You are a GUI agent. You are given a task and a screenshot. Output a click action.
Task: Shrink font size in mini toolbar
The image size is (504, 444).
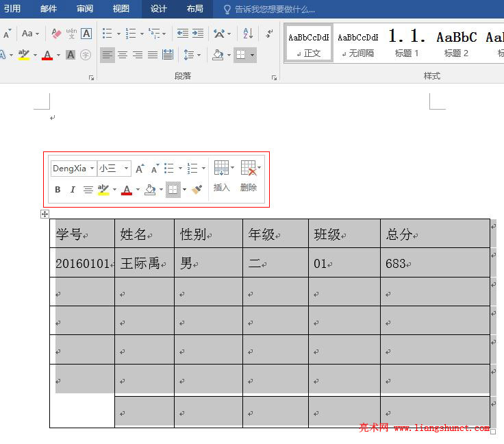[x=155, y=169]
